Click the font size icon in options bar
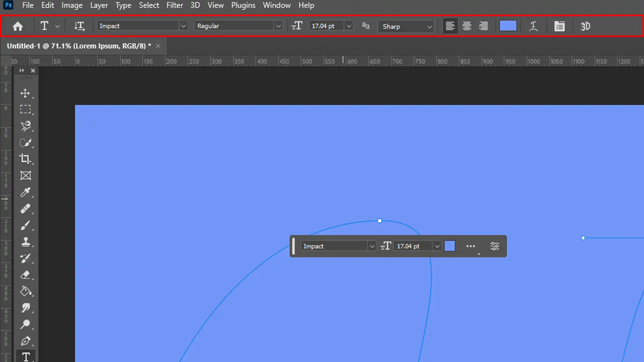Image resolution: width=644 pixels, height=362 pixels. click(297, 26)
